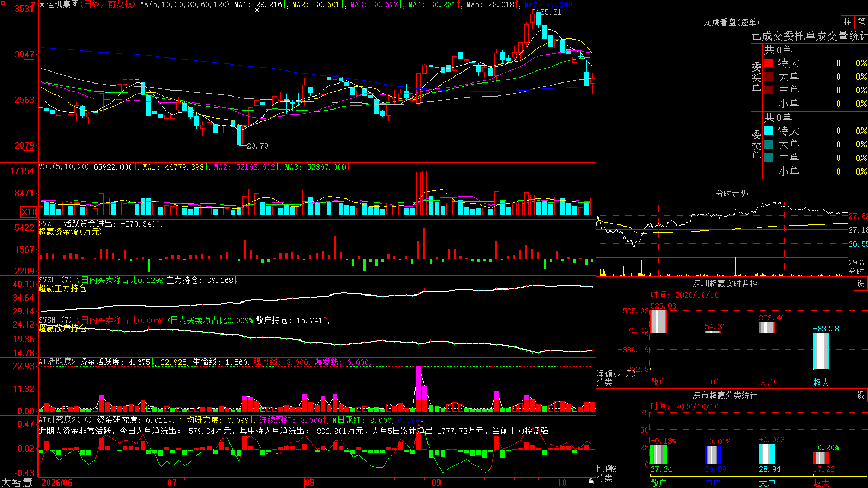Viewport: 868px width, 488px height.
Task: Click the 散户 bar labeled 525.03
Action: click(659, 322)
